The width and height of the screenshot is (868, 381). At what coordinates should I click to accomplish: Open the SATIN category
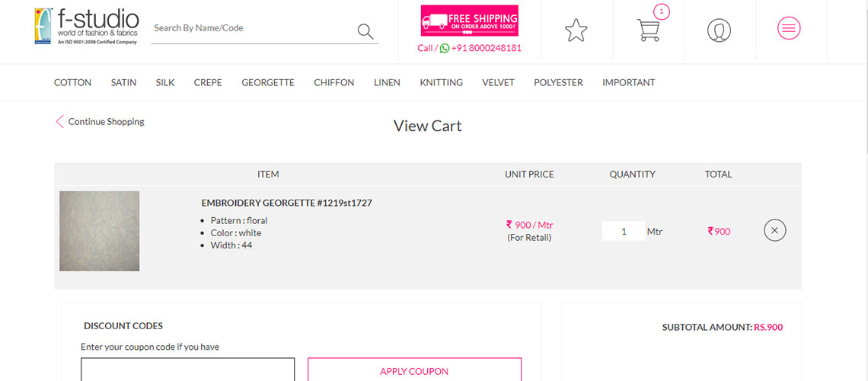123,82
